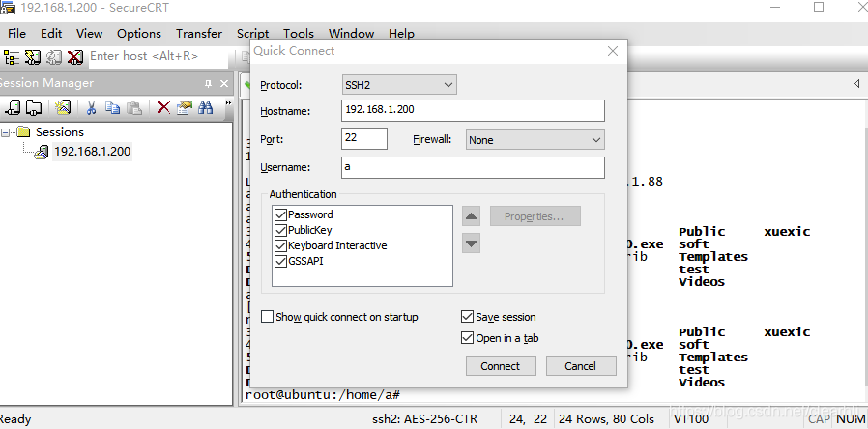Toggle the GSSAPI authentication checkbox

point(280,261)
